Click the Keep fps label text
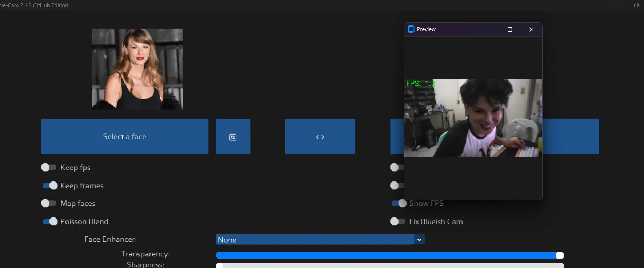This screenshot has width=644, height=268. [75, 167]
